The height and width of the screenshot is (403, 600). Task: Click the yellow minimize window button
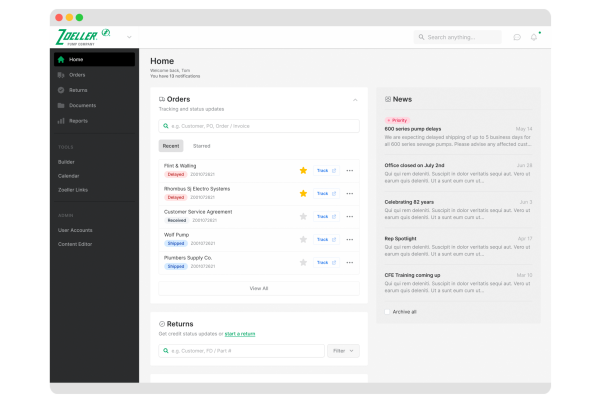[69, 17]
